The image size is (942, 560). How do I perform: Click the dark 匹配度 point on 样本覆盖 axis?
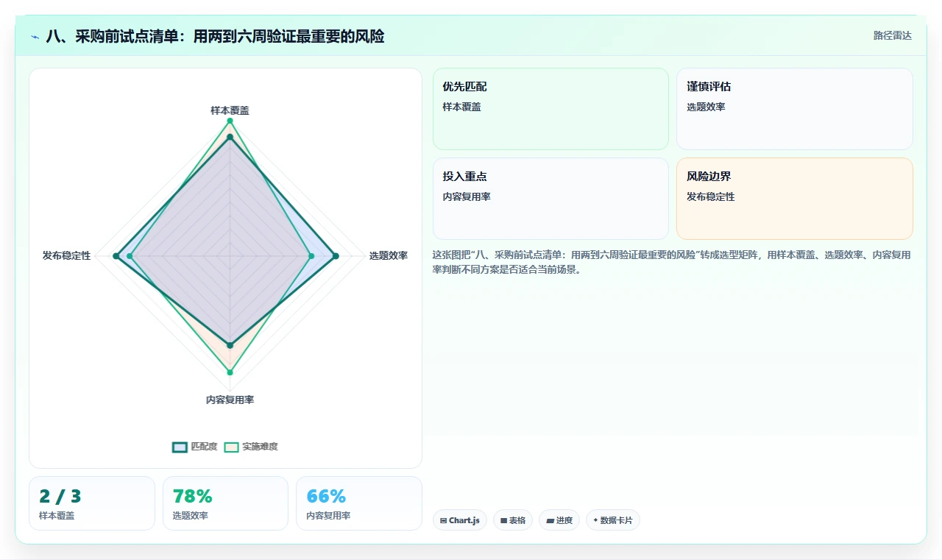point(230,137)
